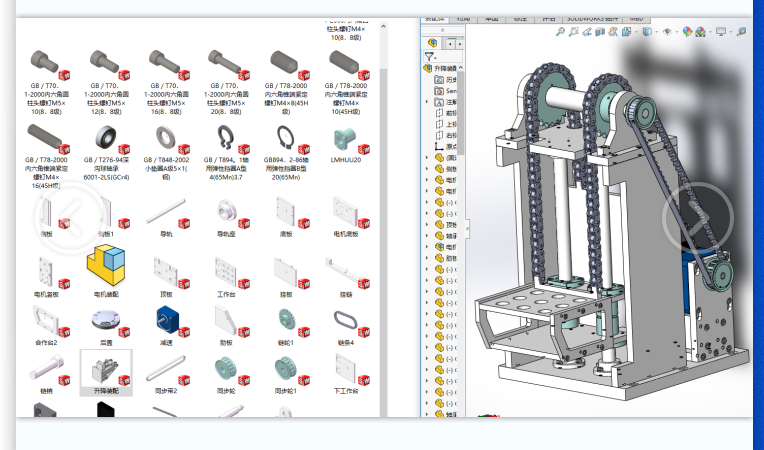Click the View Settings monitor icon

(721, 32)
